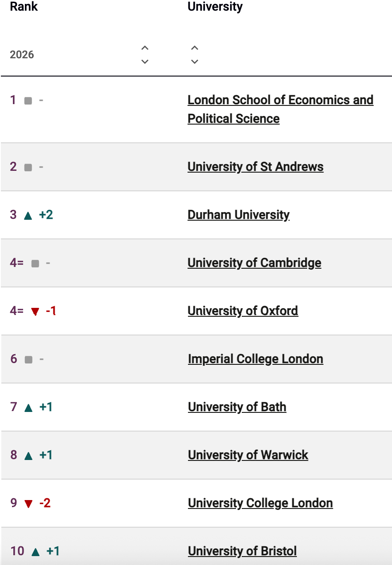Sort University column ascending arrow
This screenshot has height=565, width=392.
pos(194,48)
